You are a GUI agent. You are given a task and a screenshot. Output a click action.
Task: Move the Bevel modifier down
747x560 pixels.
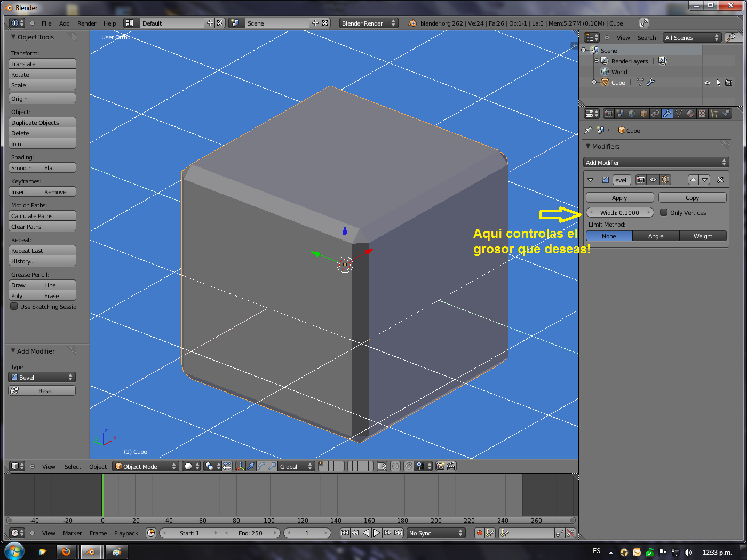(x=705, y=180)
